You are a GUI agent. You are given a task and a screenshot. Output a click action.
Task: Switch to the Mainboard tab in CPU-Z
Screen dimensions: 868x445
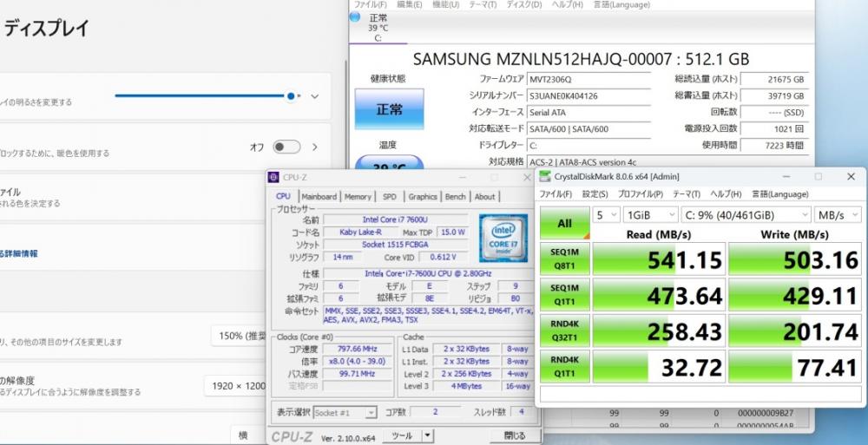[x=319, y=197]
